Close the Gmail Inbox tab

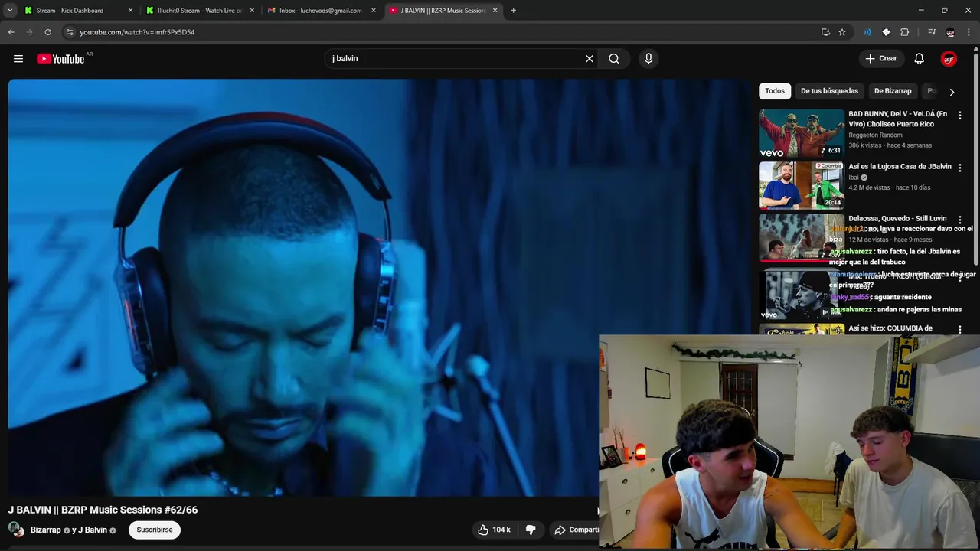pos(374,11)
